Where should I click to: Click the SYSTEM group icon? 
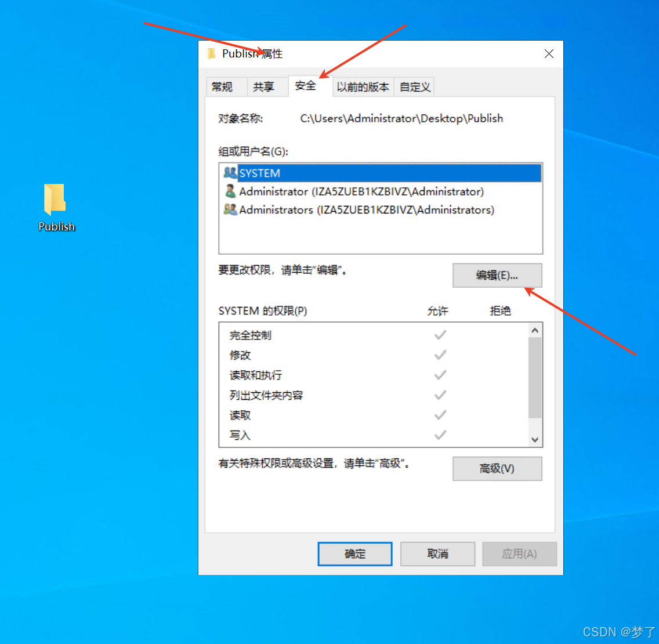coord(230,173)
